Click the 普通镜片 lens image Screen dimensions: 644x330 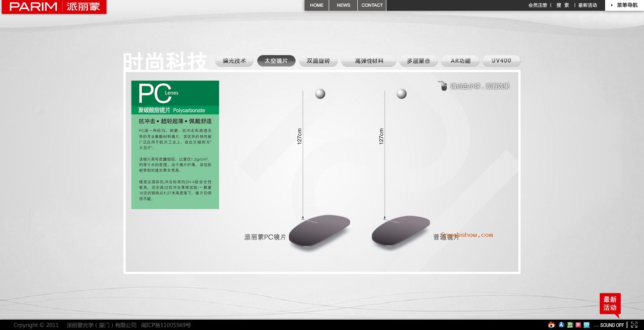401,231
